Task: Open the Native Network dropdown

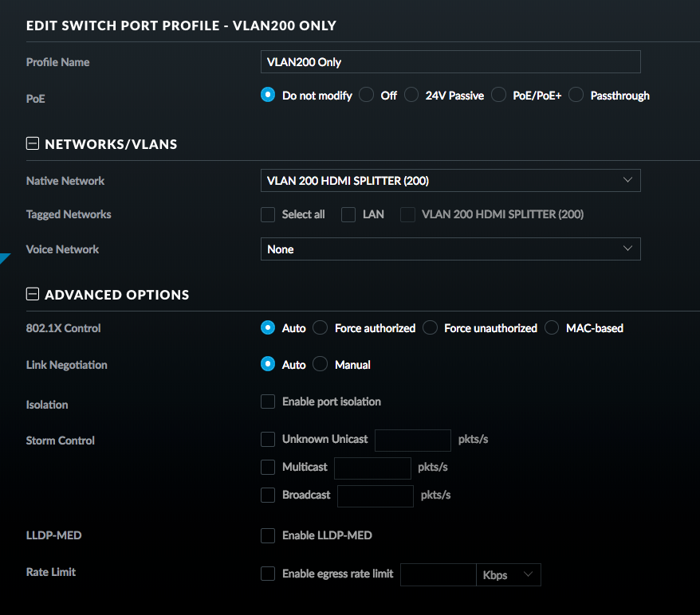Action: [x=450, y=181]
